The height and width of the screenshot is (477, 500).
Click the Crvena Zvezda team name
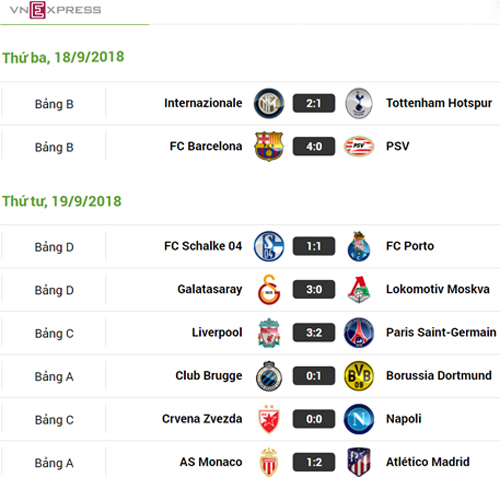[x=202, y=419]
